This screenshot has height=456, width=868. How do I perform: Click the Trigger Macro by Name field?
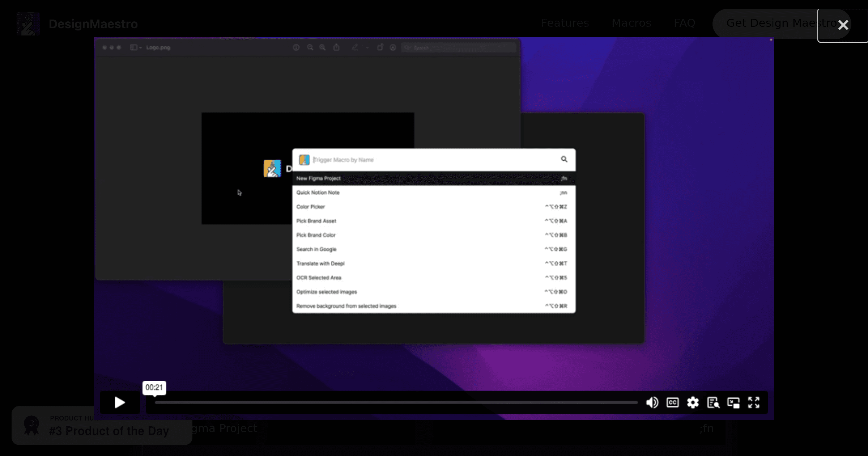coord(434,160)
